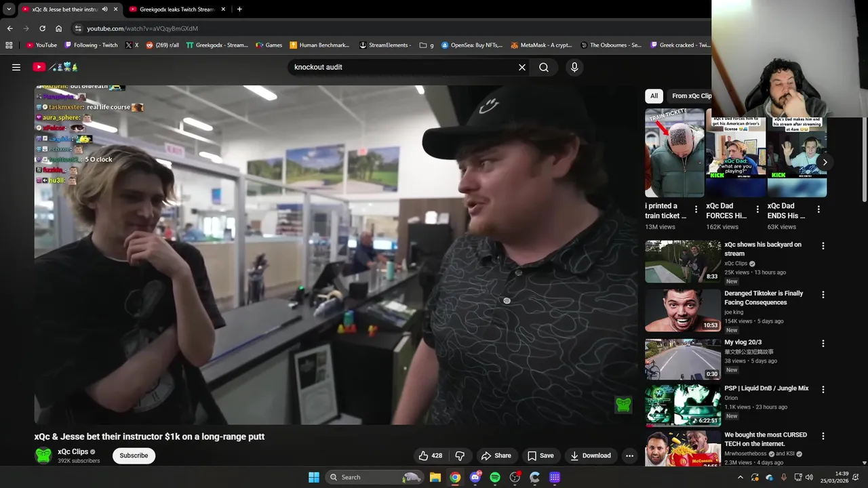The height and width of the screenshot is (488, 868).
Task: Open options for 'xQc shows his backyard'
Action: pos(823,246)
